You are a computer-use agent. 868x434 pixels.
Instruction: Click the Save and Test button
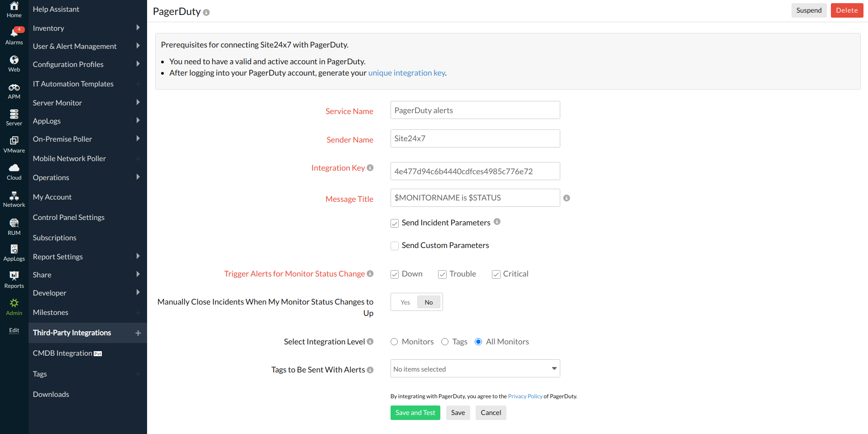[415, 413]
